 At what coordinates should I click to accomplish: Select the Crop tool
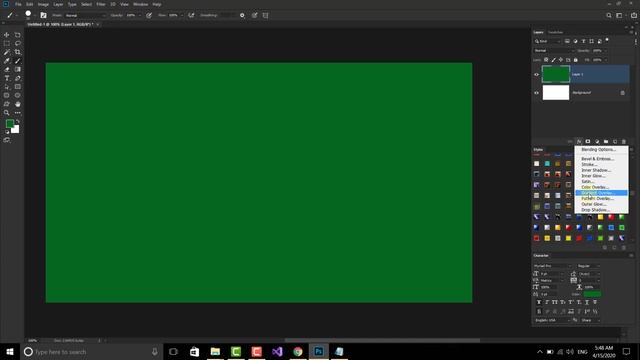(x=18, y=52)
